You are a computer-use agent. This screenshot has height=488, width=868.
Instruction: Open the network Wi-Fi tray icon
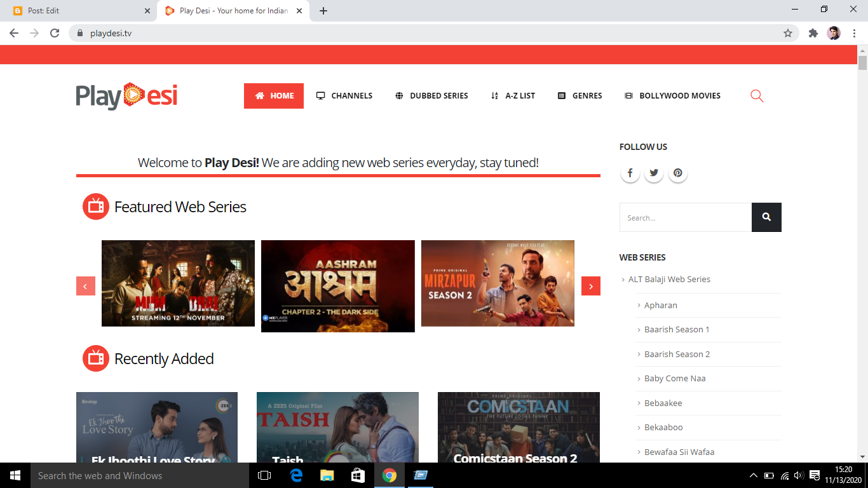click(x=785, y=475)
